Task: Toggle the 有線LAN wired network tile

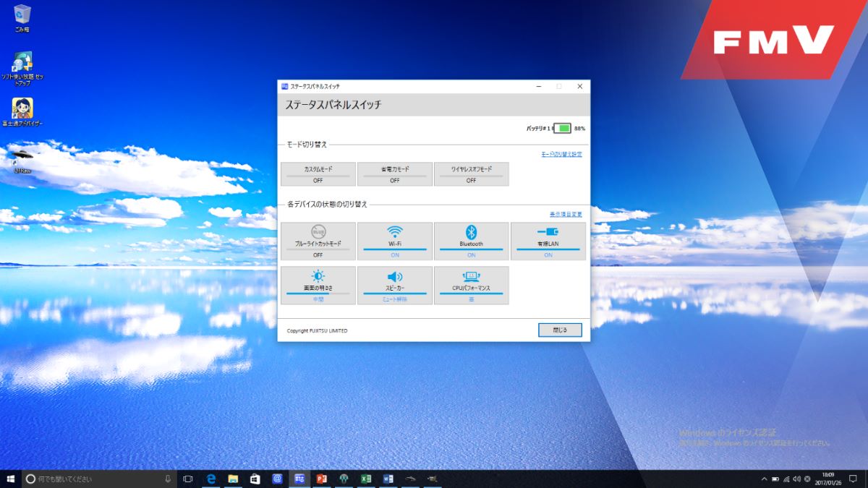Action: [x=548, y=240]
